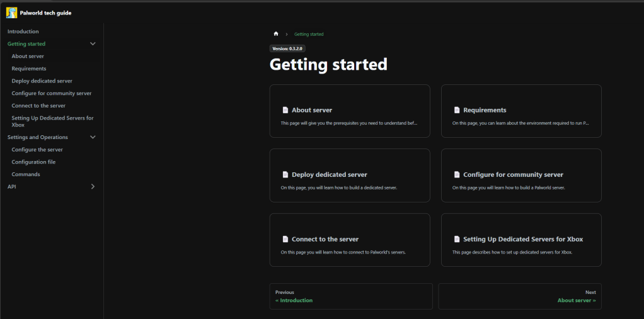Select Configuration file in sidebar
The height and width of the screenshot is (319, 644).
point(33,162)
